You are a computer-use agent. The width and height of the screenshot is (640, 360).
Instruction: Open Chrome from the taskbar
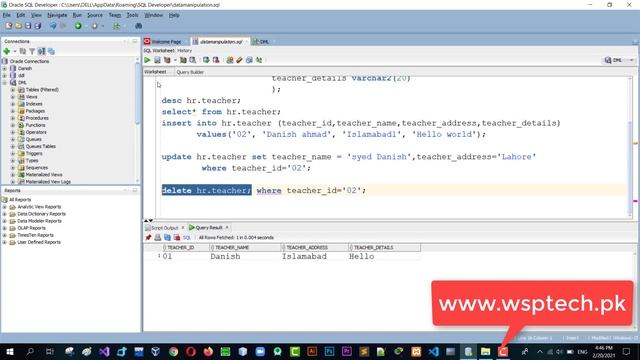pos(173,351)
